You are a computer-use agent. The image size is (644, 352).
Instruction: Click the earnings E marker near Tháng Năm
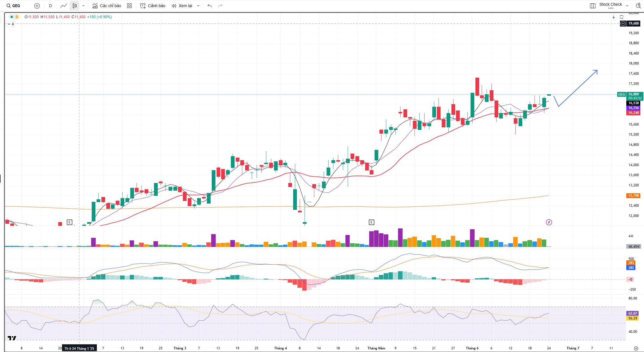pyautogui.click(x=371, y=222)
